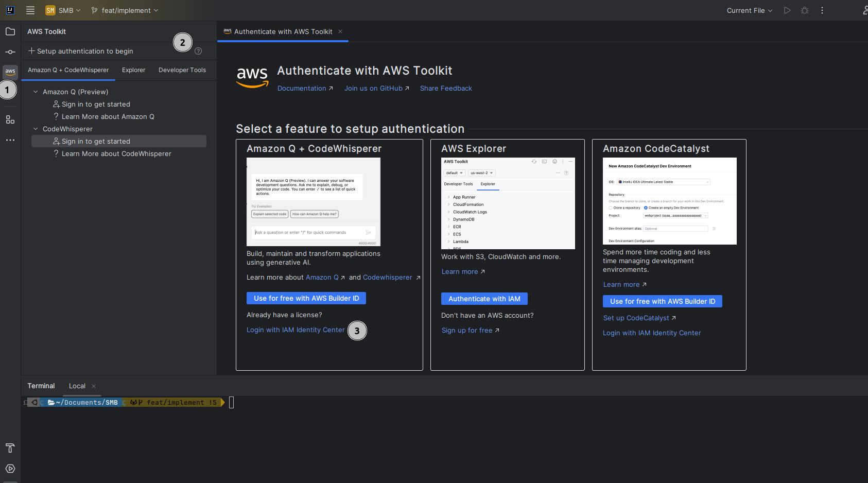Select Sign in to get started under CodeWhisperer

pos(96,141)
